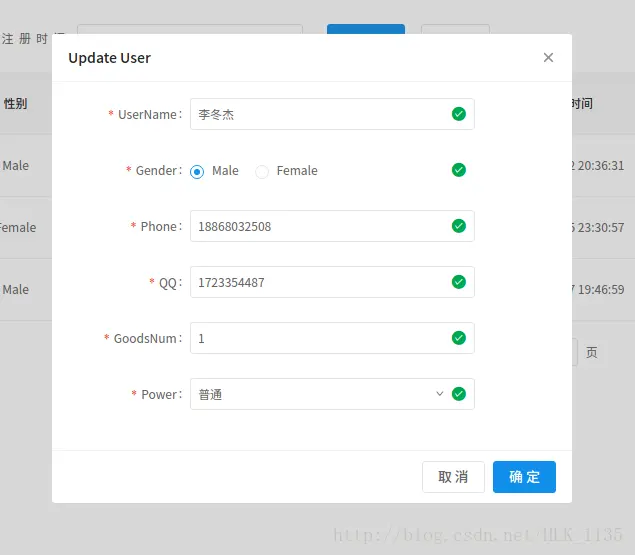Viewport: 635px width, 555px height.
Task: Focus the Phone input 18868032508
Action: pos(332,226)
